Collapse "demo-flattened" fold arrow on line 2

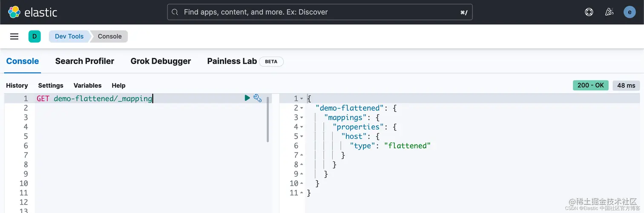coord(302,108)
